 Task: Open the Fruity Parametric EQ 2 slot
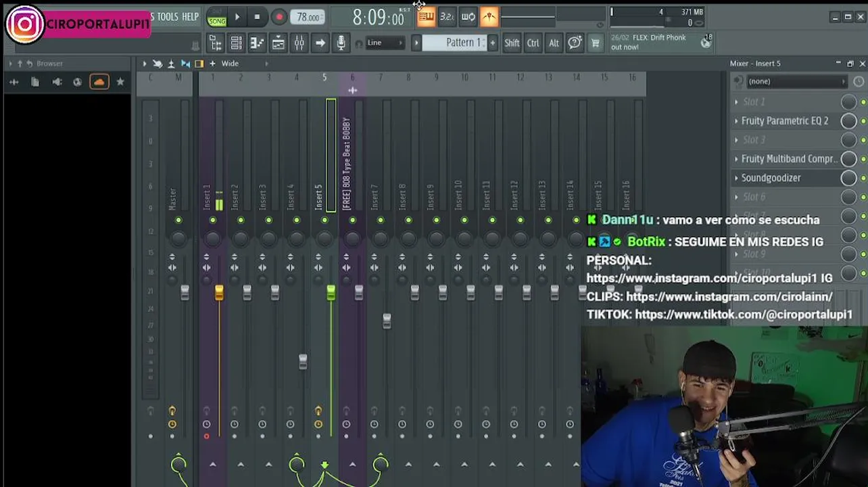[x=785, y=121]
